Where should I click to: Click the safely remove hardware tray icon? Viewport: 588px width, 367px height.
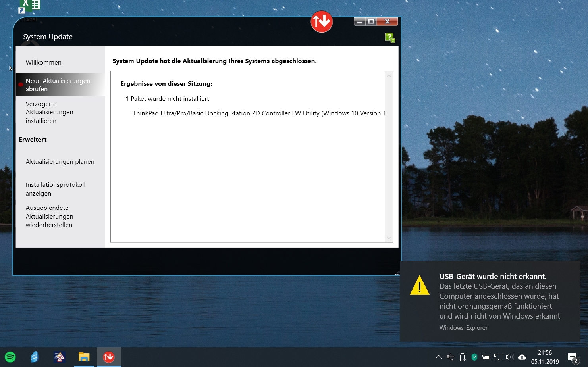point(463,357)
